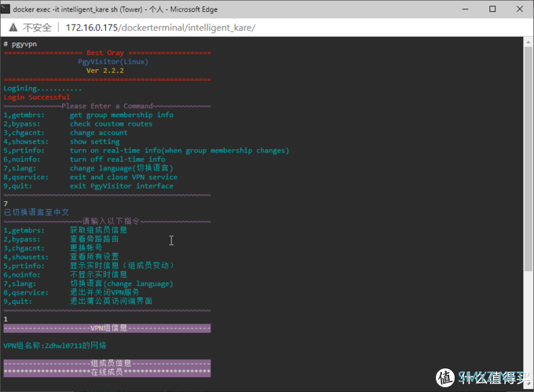Click the entered command '7'
Screen dimensions: 534x392
pyautogui.click(x=5, y=203)
